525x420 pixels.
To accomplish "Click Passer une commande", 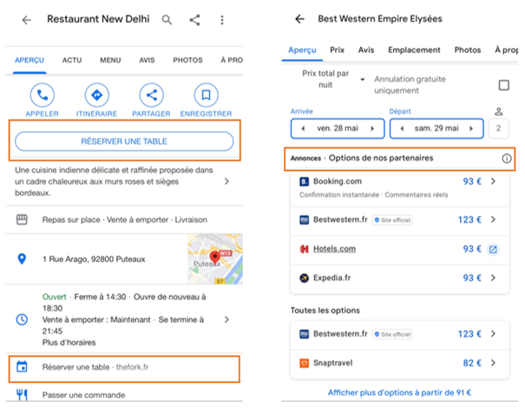I will [83, 395].
